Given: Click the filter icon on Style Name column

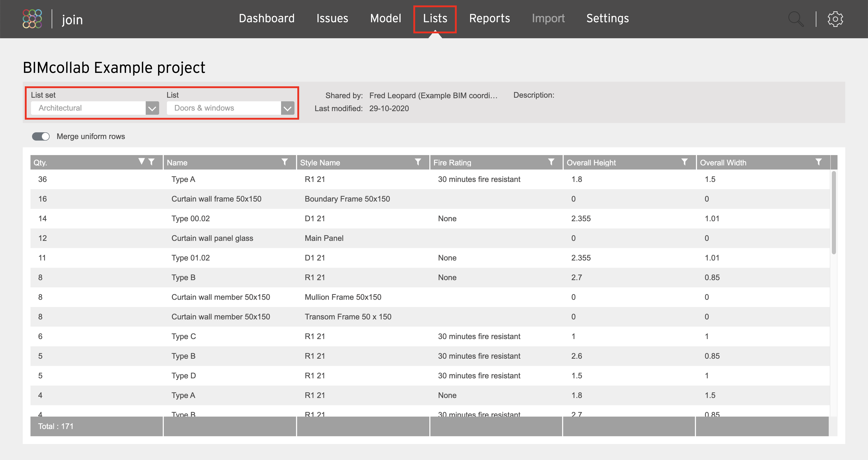Looking at the screenshot, I should click(x=418, y=162).
